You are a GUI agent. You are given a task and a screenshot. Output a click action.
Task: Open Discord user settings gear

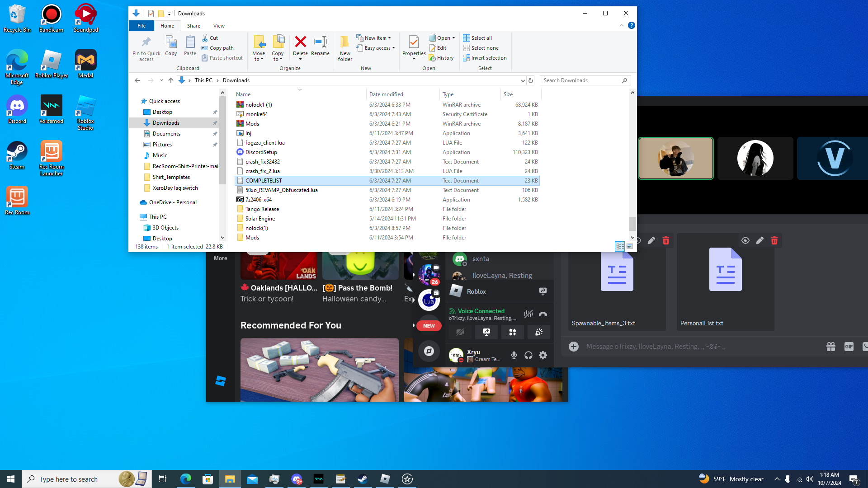pyautogui.click(x=543, y=355)
